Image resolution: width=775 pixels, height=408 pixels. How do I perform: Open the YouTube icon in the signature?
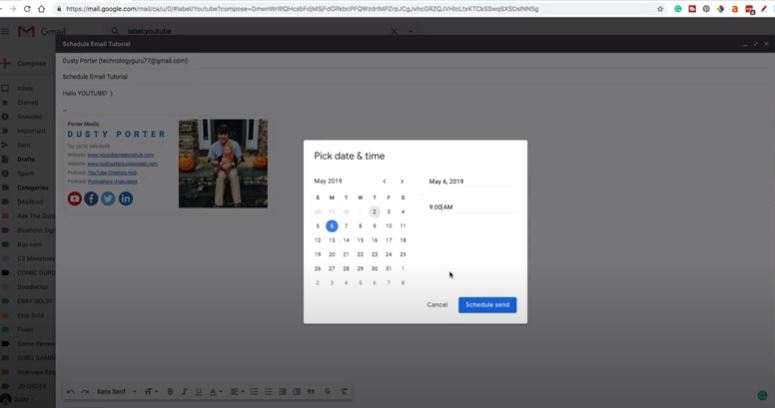point(75,199)
